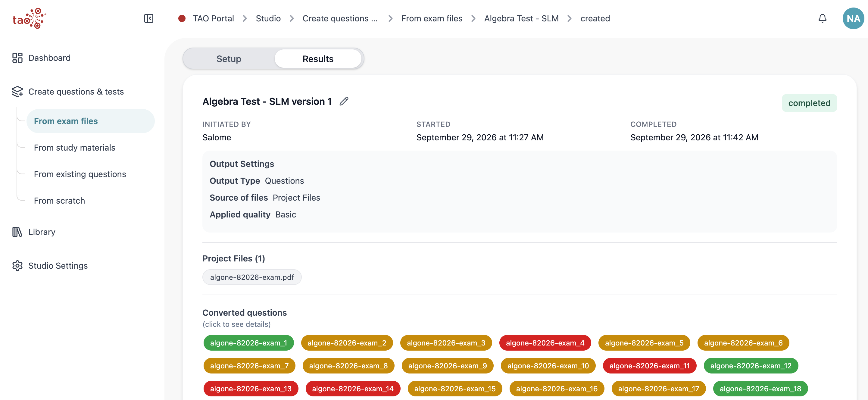The image size is (868, 400).
Task: Open question algone-82026-exam_12
Action: pyautogui.click(x=751, y=366)
